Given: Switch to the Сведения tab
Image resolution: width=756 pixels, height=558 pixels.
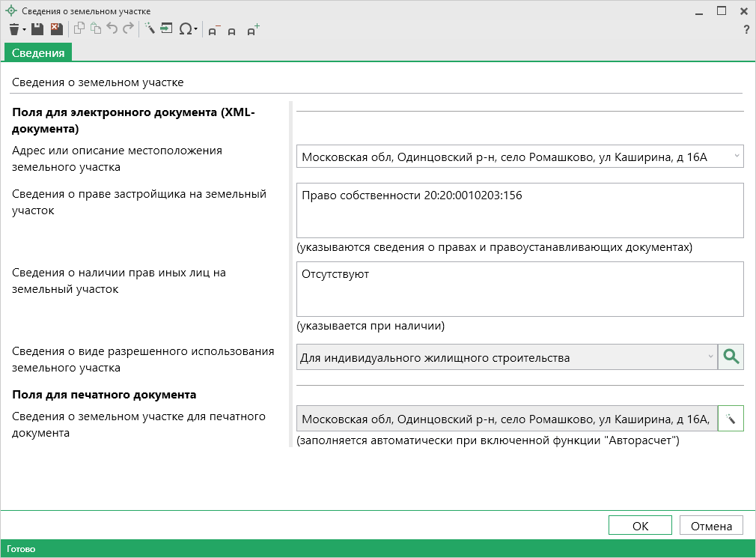Looking at the screenshot, I should [38, 52].
